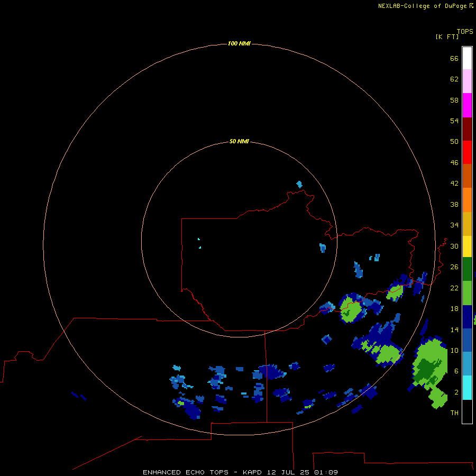
Task: Click the legend value "42"
Action: [454, 184]
